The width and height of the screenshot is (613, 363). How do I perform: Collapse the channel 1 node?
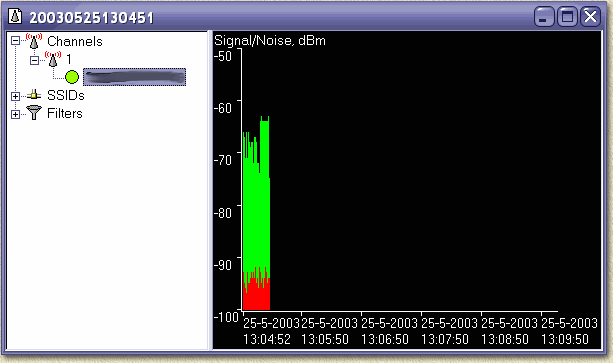(x=34, y=60)
